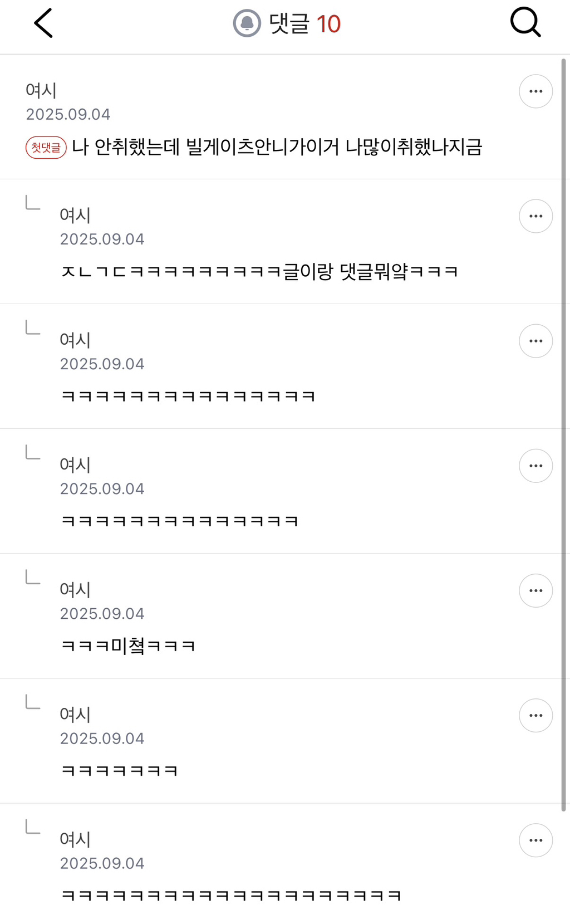Tap username 여시 on the ㅈㄴㄱㄷ reply
The height and width of the screenshot is (924, 570).
[x=75, y=214]
